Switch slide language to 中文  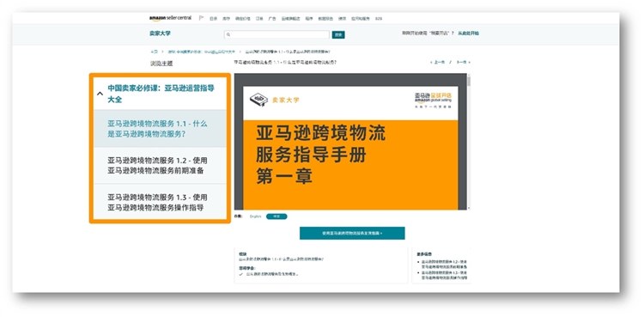tap(276, 216)
